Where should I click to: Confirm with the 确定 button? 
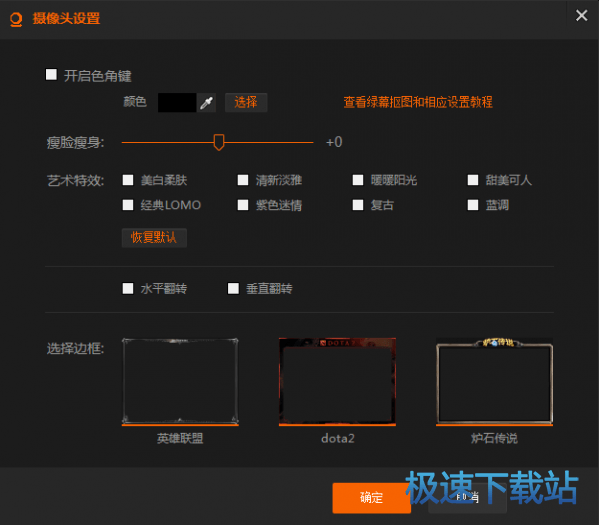coord(371,498)
